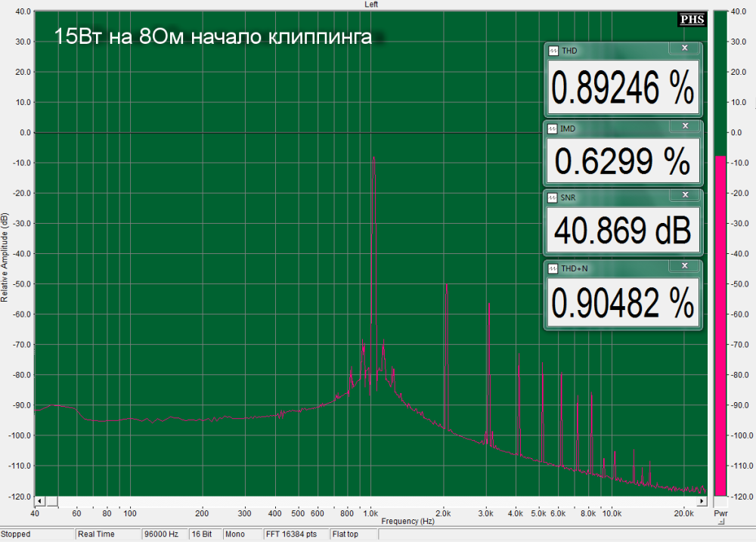This screenshot has height=542, width=756.
Task: Click the small icon below Pwr label
Action: click(x=720, y=523)
